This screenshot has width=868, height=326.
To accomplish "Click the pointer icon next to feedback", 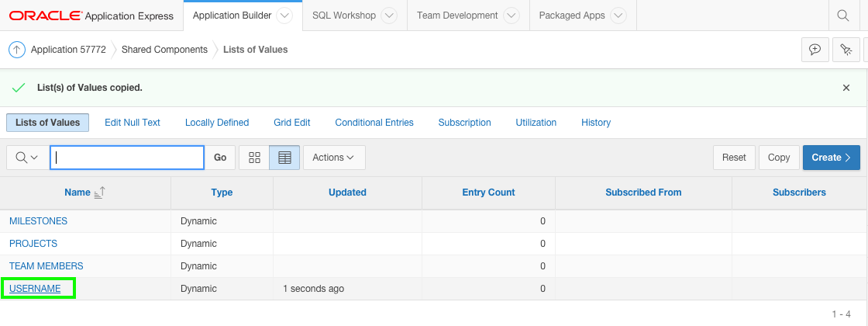I will [x=846, y=50].
